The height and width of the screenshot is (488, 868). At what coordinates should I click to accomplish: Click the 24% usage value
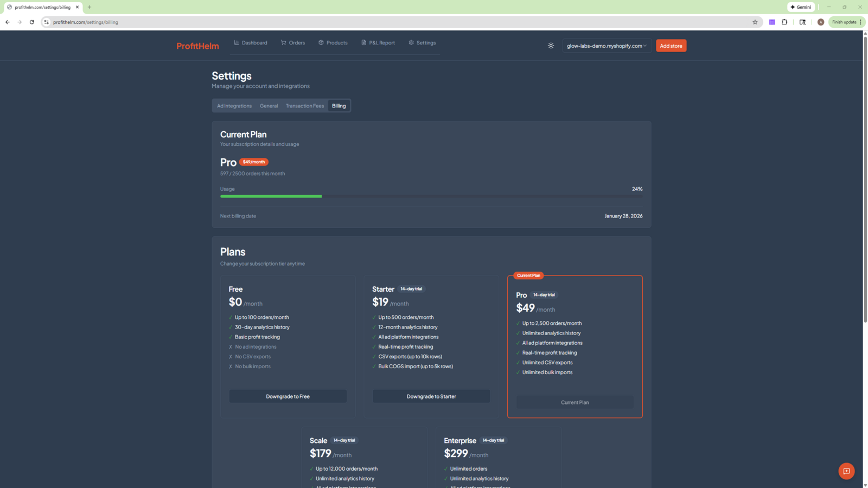pos(637,189)
